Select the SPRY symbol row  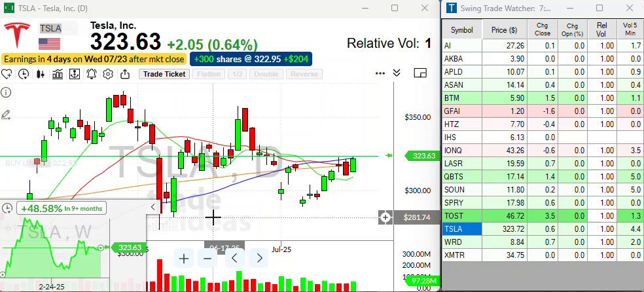point(542,203)
